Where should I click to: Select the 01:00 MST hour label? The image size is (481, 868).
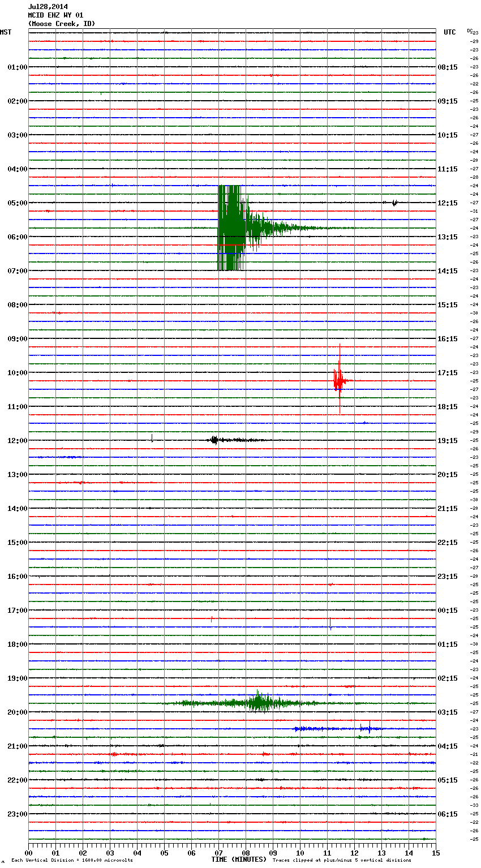[x=18, y=67]
